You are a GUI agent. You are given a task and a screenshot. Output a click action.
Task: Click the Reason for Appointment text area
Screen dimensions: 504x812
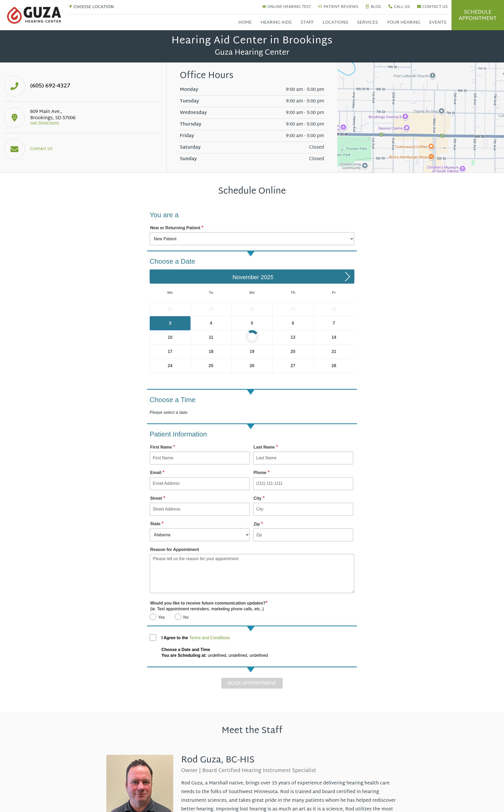[x=252, y=573]
